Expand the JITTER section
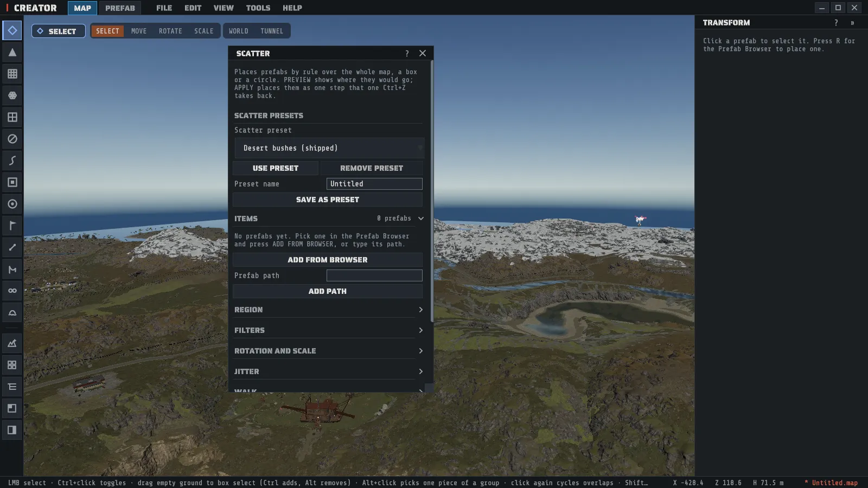The height and width of the screenshot is (488, 868). point(328,371)
